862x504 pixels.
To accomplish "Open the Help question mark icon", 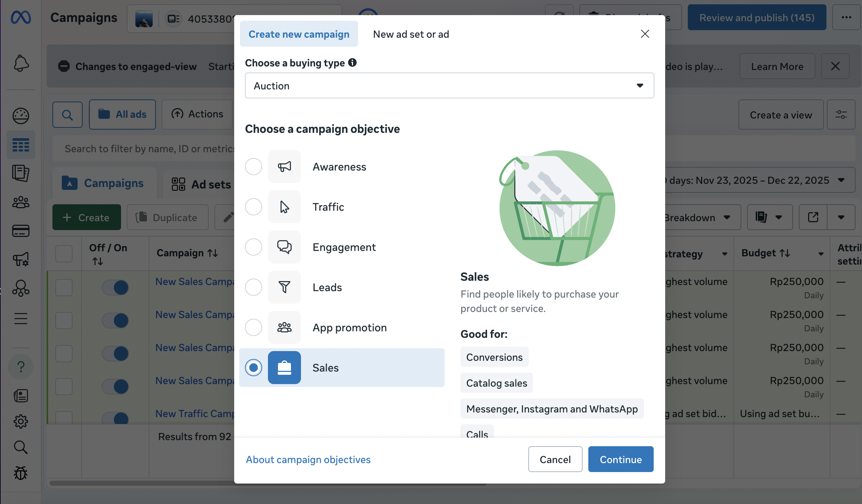I will tap(21, 367).
